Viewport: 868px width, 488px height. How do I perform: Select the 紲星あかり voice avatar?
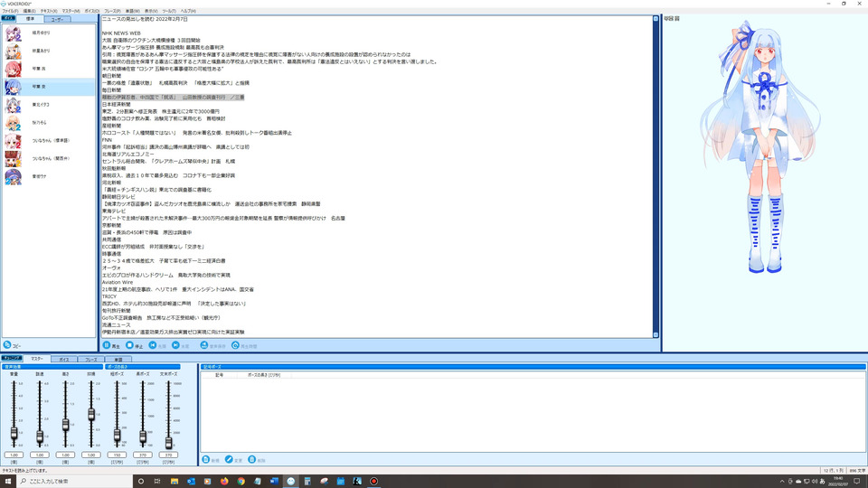(13, 52)
